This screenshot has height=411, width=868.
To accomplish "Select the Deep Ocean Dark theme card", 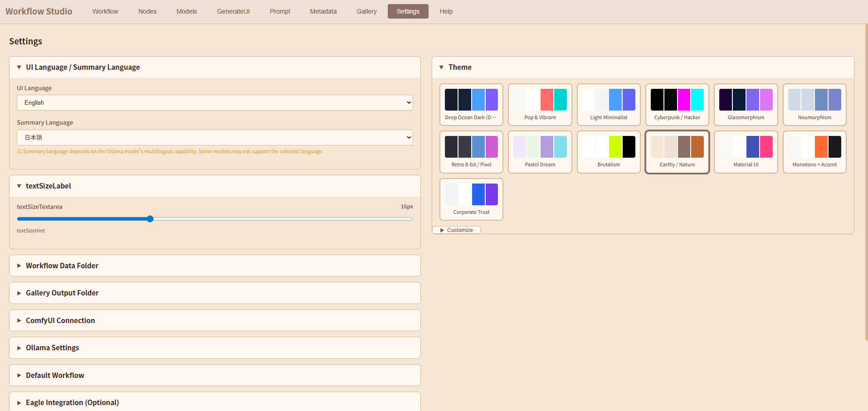I will (471, 105).
